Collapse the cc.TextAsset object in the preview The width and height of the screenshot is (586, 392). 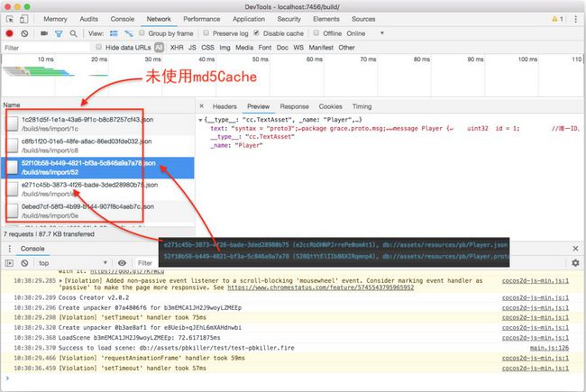point(200,120)
